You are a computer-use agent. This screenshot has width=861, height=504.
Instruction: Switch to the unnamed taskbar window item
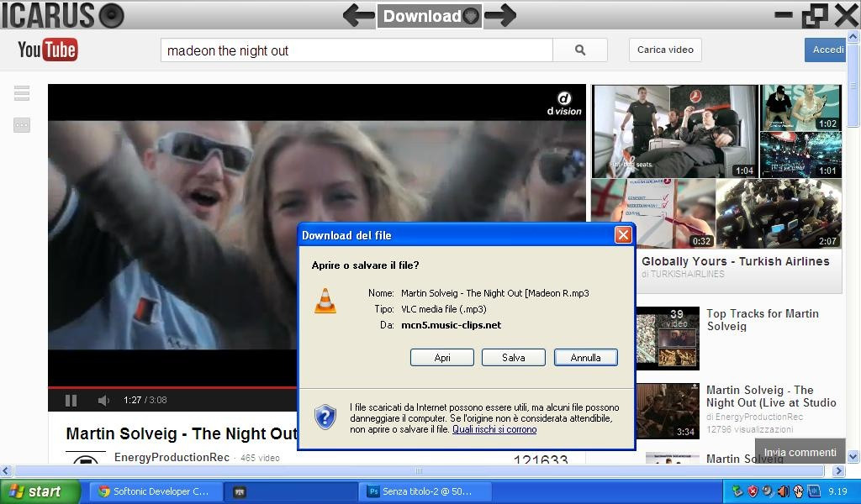[291, 491]
